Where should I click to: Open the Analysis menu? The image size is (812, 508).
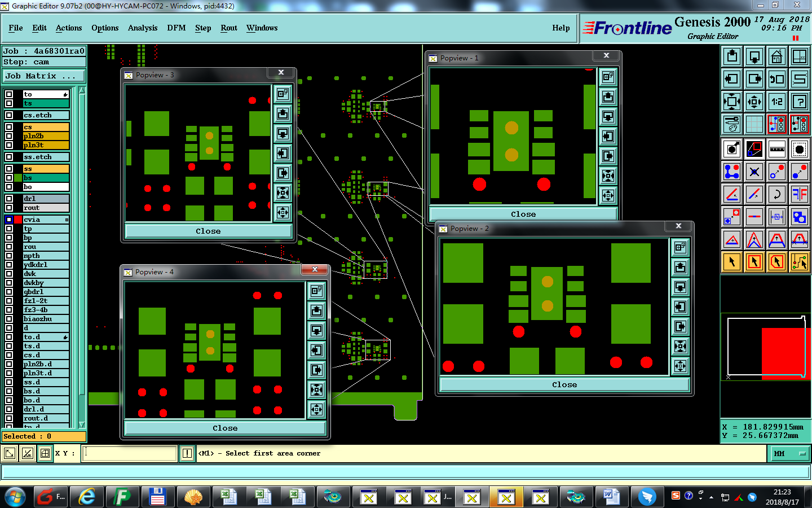[x=143, y=28]
